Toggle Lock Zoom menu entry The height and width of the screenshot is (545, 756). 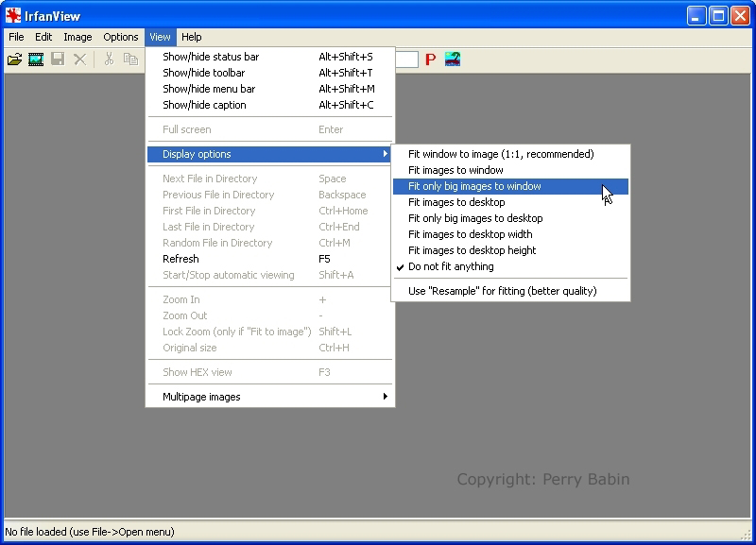click(270, 332)
